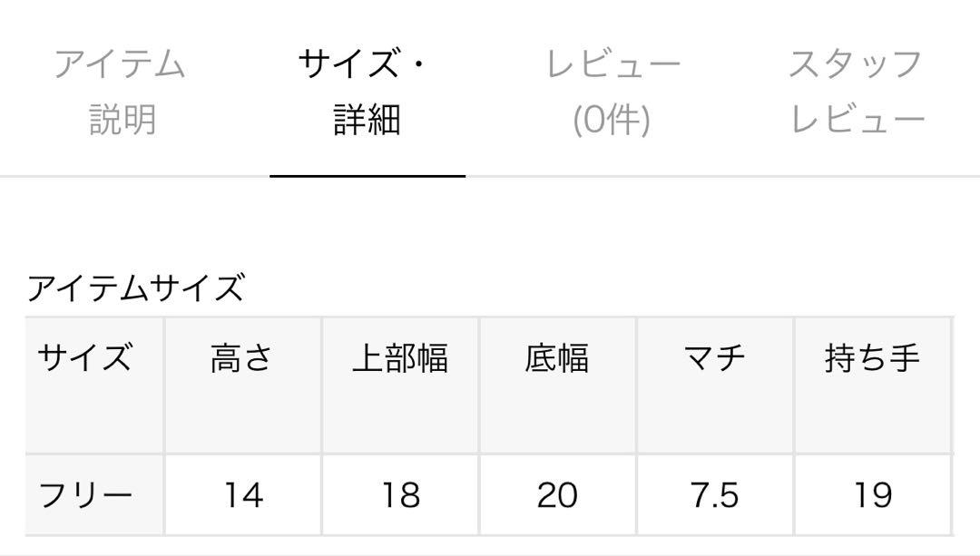The height and width of the screenshot is (556, 980).
Task: Click the アイテムサイズ heading
Action: 136,288
